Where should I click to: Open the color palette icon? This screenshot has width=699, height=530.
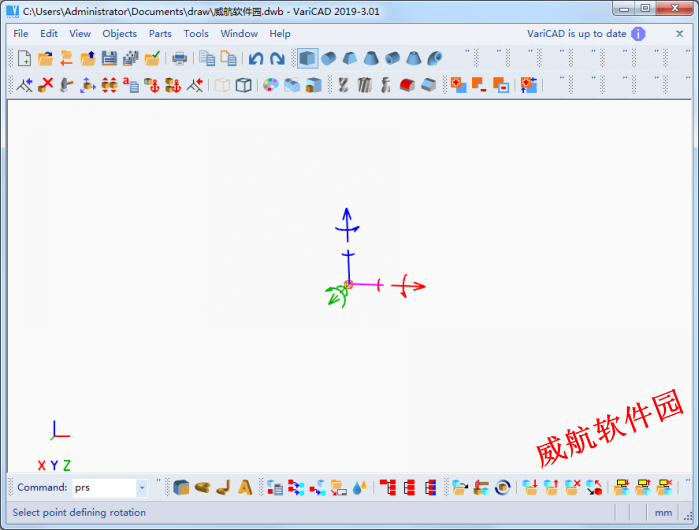(x=271, y=84)
